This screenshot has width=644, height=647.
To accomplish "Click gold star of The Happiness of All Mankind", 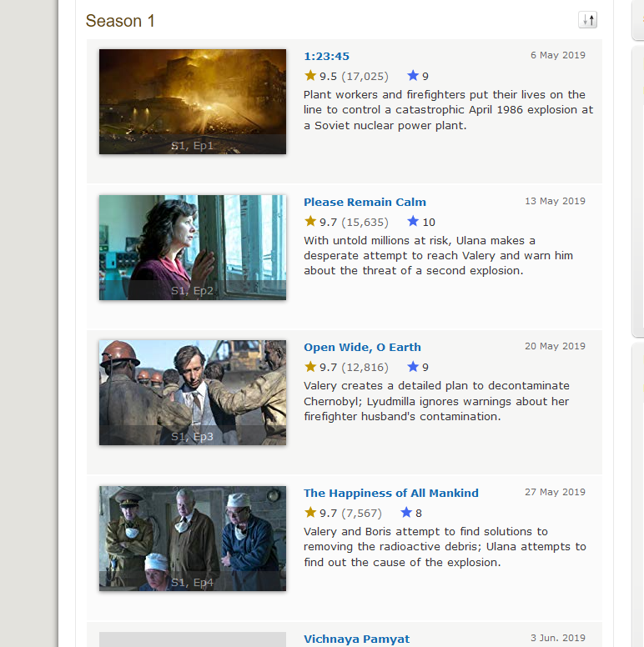I will click(310, 513).
